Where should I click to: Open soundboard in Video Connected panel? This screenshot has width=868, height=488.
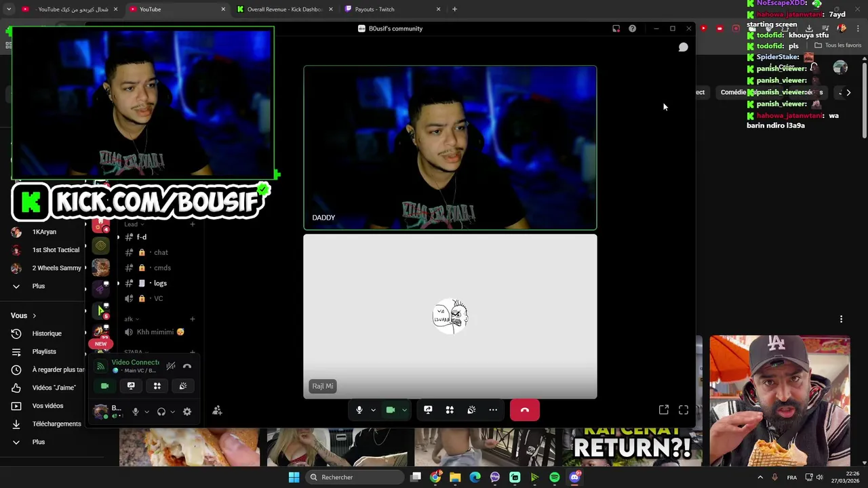point(183,386)
